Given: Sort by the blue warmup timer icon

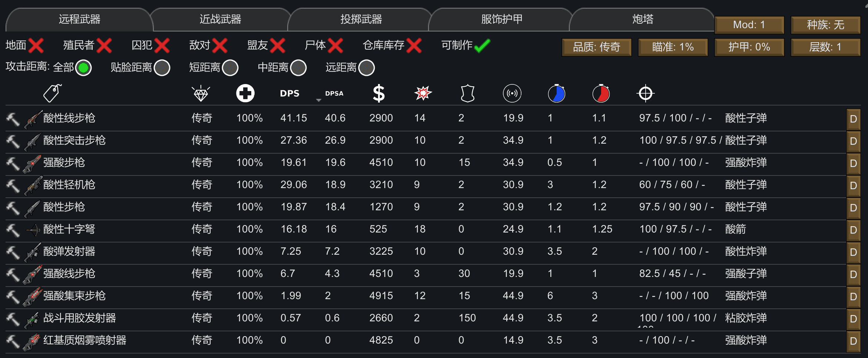Looking at the screenshot, I should pyautogui.click(x=557, y=93).
